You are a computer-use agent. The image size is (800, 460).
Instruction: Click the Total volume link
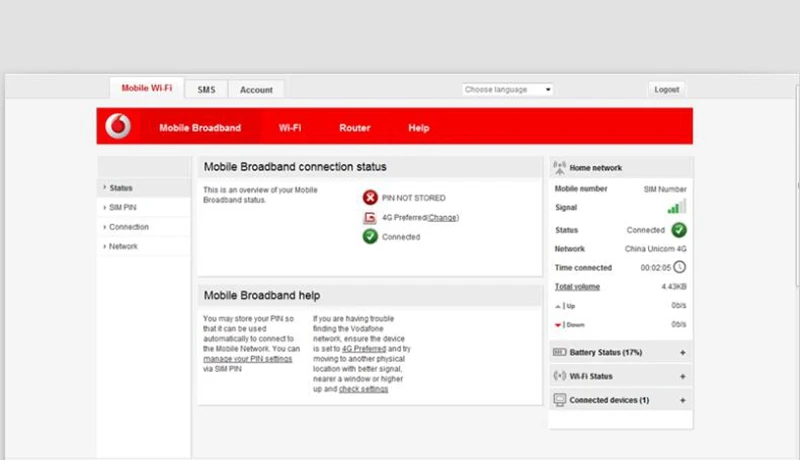(577, 287)
